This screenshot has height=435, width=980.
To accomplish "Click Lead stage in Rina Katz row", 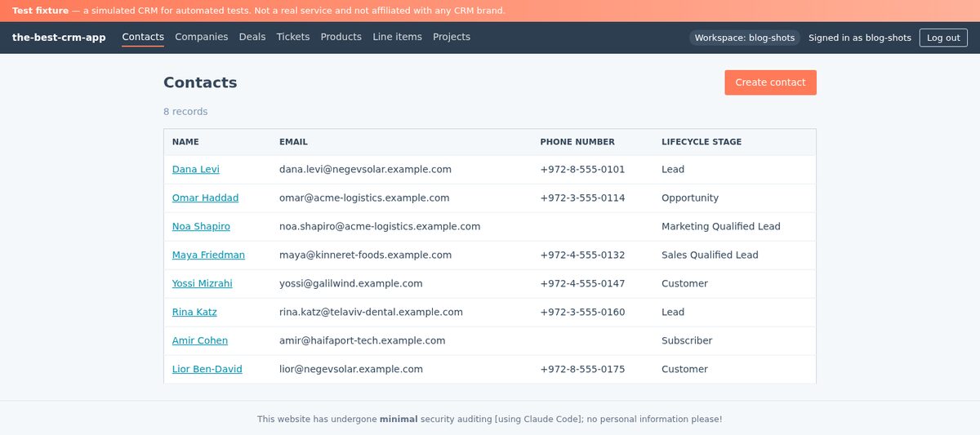I will (673, 313).
